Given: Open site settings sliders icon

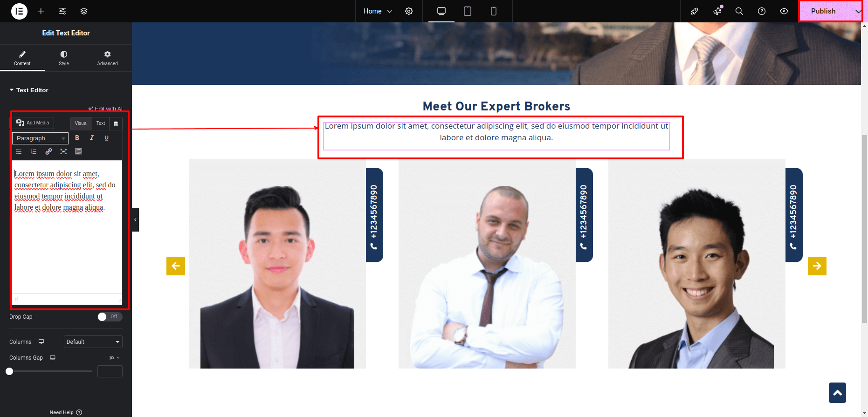Looking at the screenshot, I should 62,11.
